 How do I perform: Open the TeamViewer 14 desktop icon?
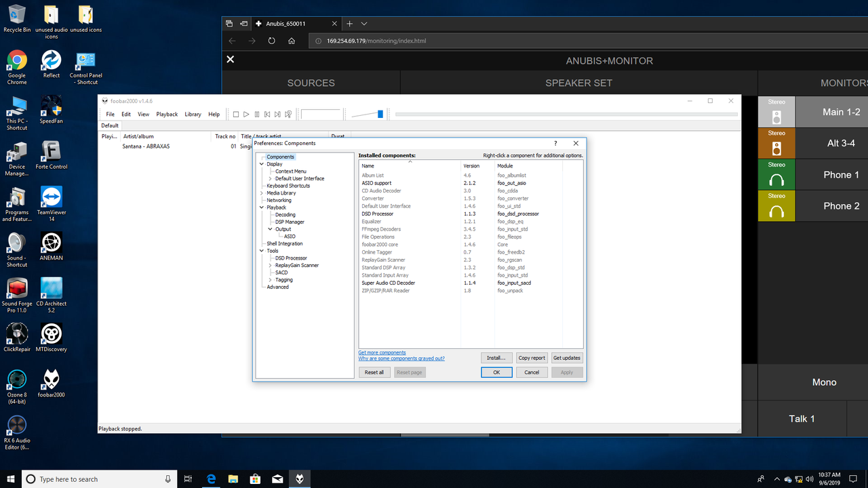tap(52, 204)
